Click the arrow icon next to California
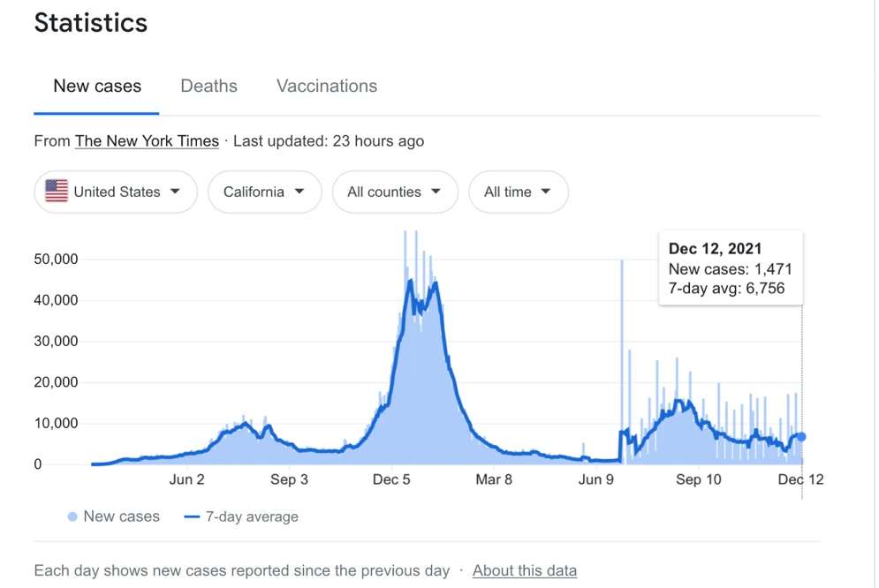The width and height of the screenshot is (879, 588). tap(299, 192)
